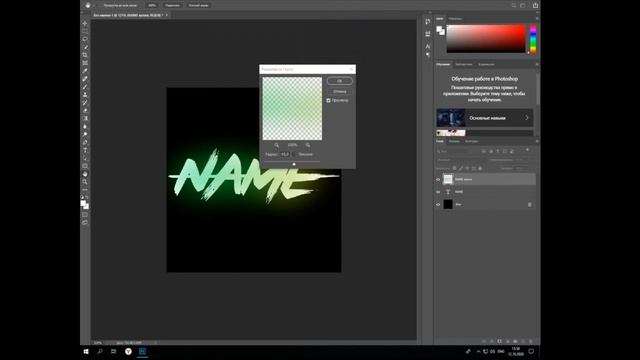Click the Share icon at top right
Image resolution: width=640 pixels, height=360 pixels.
(535, 5)
